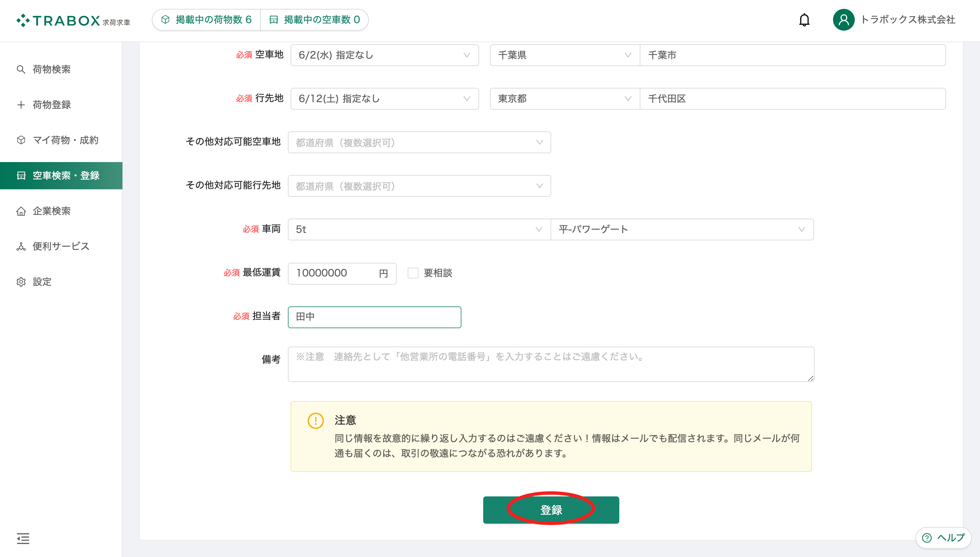Click the warning icon in the 注意 notice
The height and width of the screenshot is (557, 980).
pos(316,421)
